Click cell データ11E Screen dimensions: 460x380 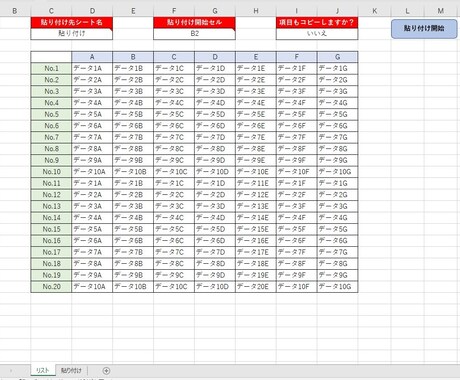pos(256,183)
